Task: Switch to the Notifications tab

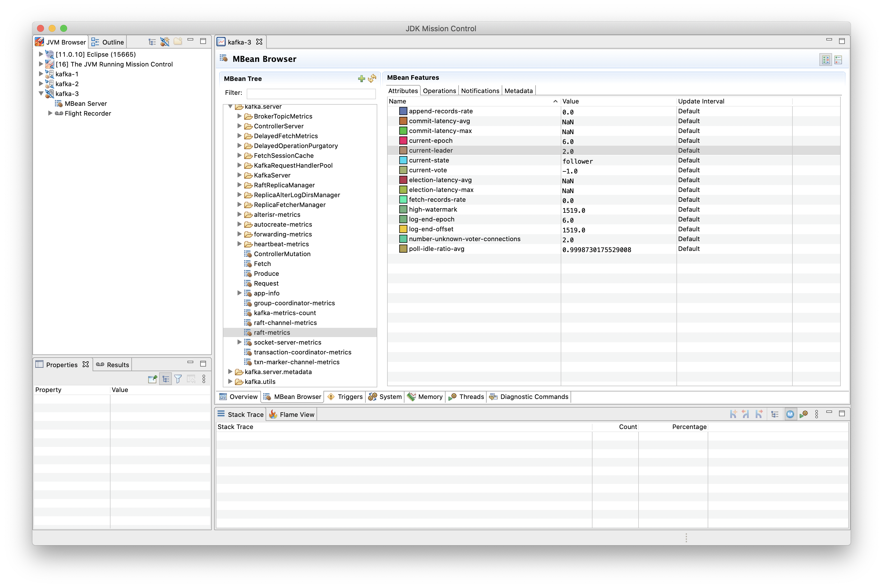Action: tap(480, 91)
